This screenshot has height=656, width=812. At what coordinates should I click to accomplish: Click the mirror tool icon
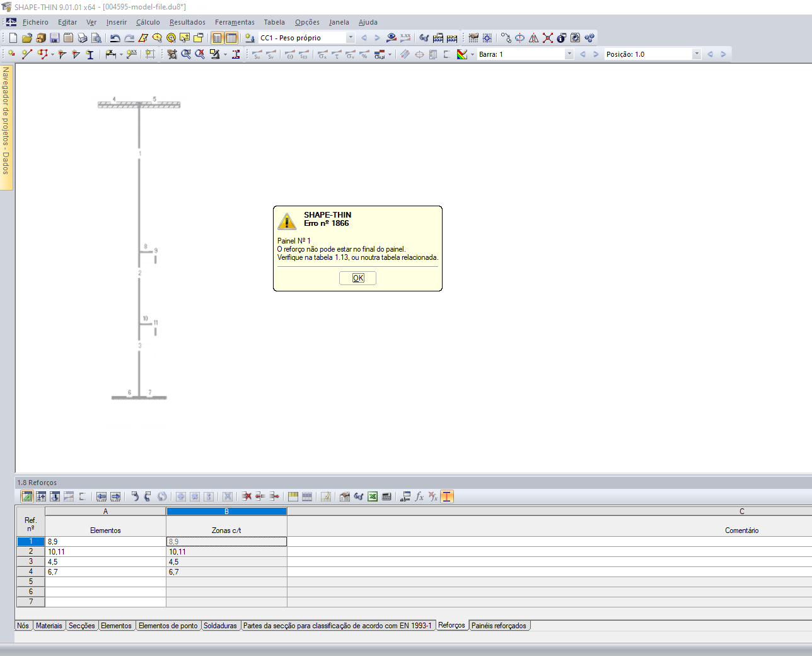tap(534, 38)
